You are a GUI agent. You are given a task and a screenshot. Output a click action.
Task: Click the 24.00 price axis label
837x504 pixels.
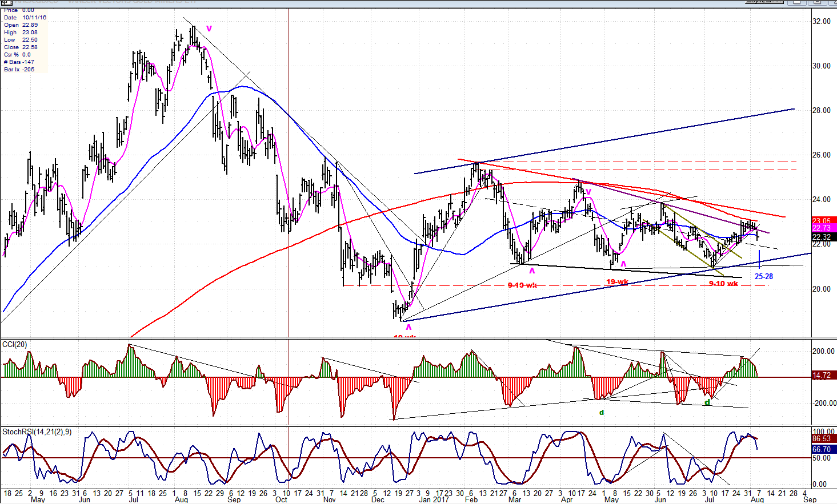coord(822,199)
